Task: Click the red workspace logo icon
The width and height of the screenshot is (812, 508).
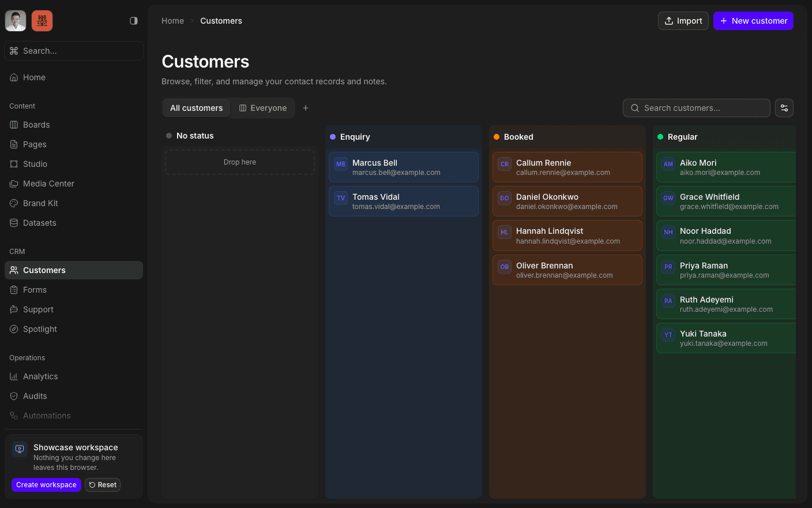Action: tap(42, 21)
